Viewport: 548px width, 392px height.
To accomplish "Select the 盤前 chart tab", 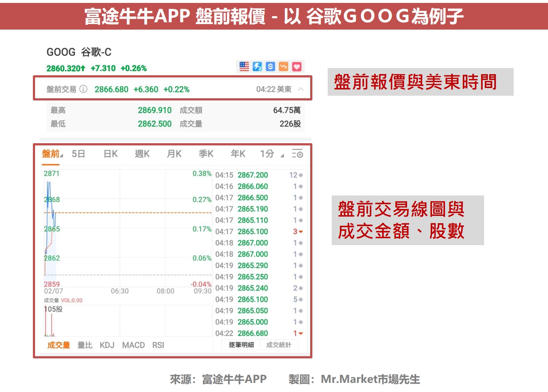I will coord(52,154).
